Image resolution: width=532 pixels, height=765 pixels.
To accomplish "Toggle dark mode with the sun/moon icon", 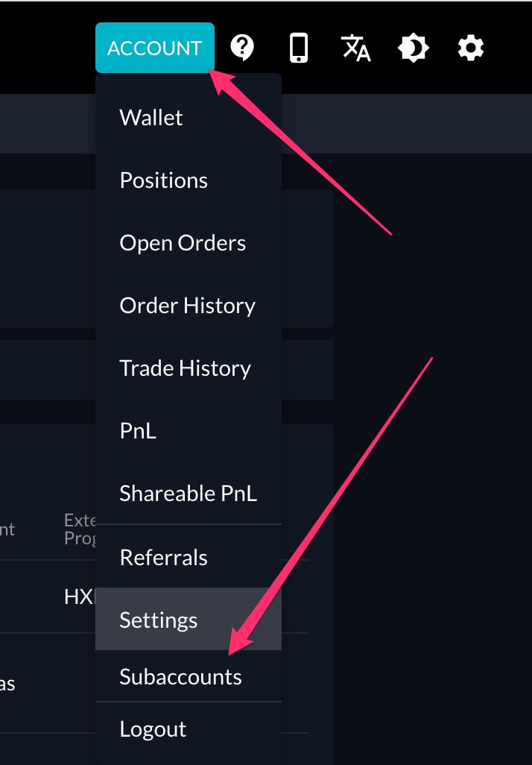I will coord(413,47).
